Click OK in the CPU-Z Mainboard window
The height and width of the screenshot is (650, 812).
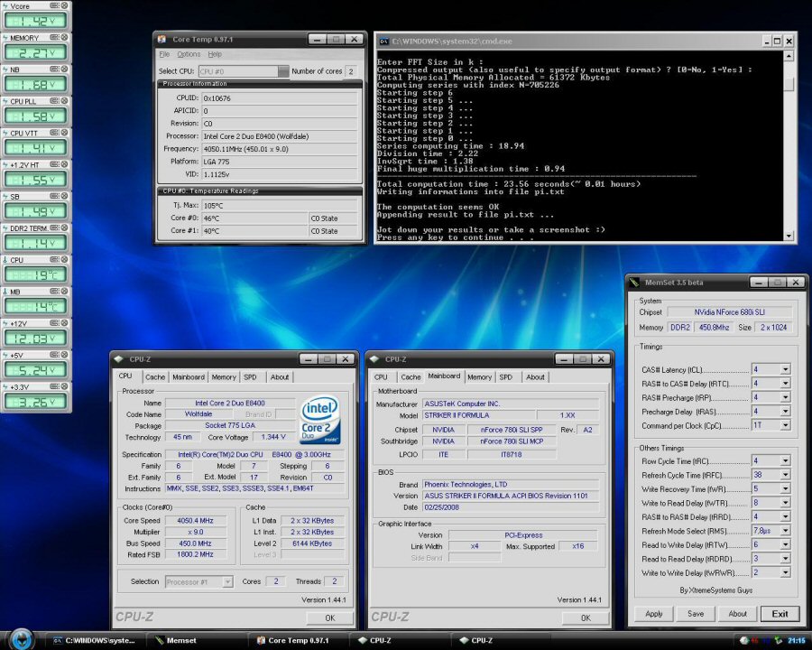click(586, 617)
